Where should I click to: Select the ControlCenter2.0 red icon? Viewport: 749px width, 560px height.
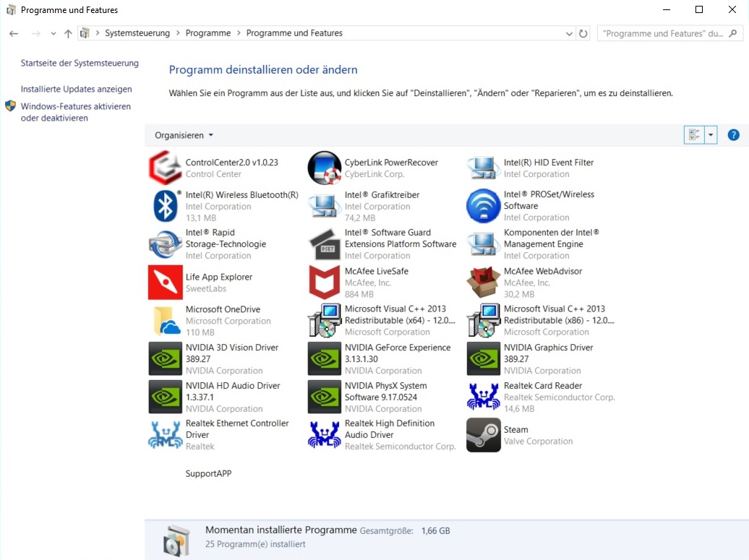pos(166,168)
